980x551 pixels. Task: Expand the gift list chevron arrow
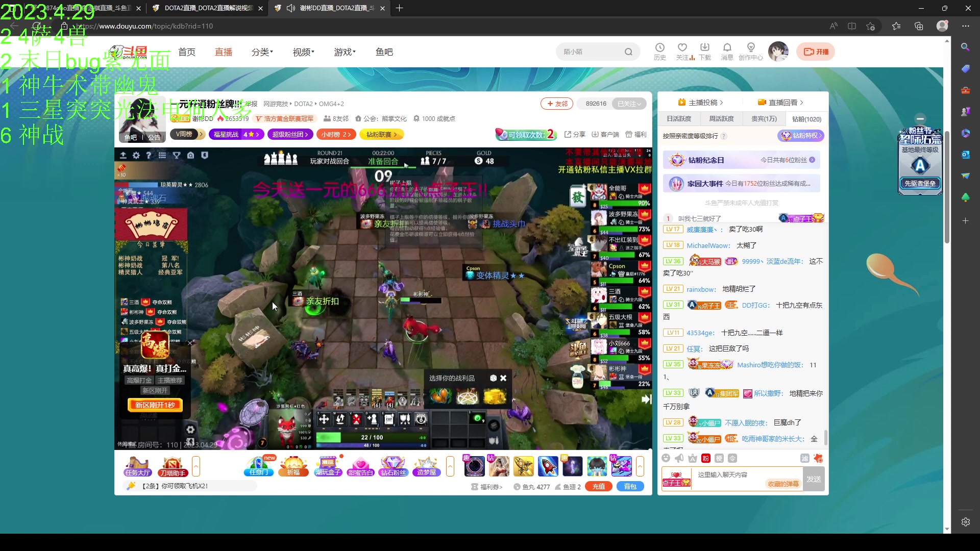[640, 466]
